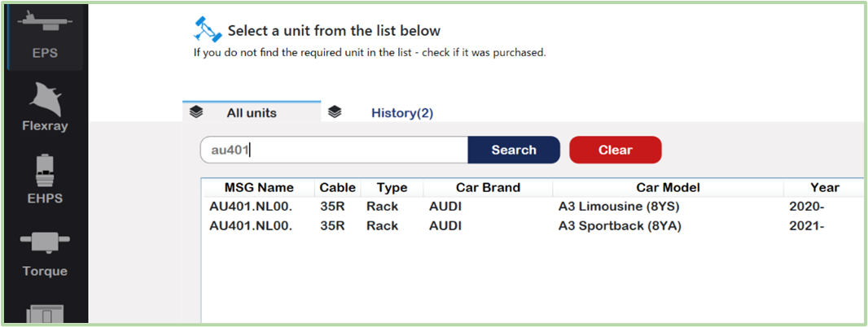Open the EHPS module icon
The image size is (868, 327).
(45, 180)
